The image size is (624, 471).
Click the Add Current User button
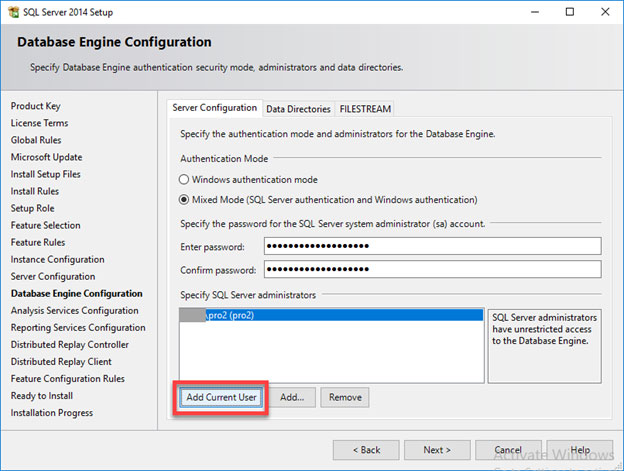coord(221,397)
